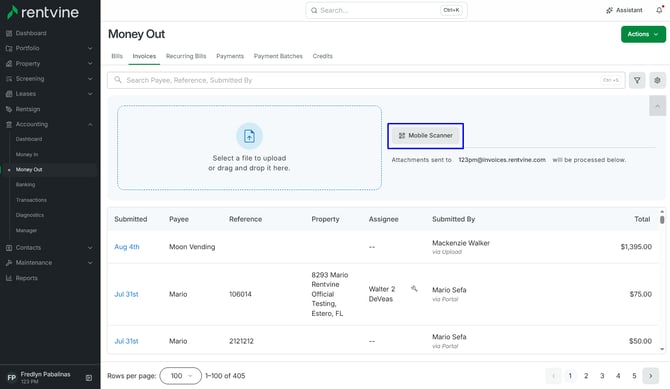Click the Contacts sidebar icon
The height and width of the screenshot is (389, 670).
tap(9, 248)
